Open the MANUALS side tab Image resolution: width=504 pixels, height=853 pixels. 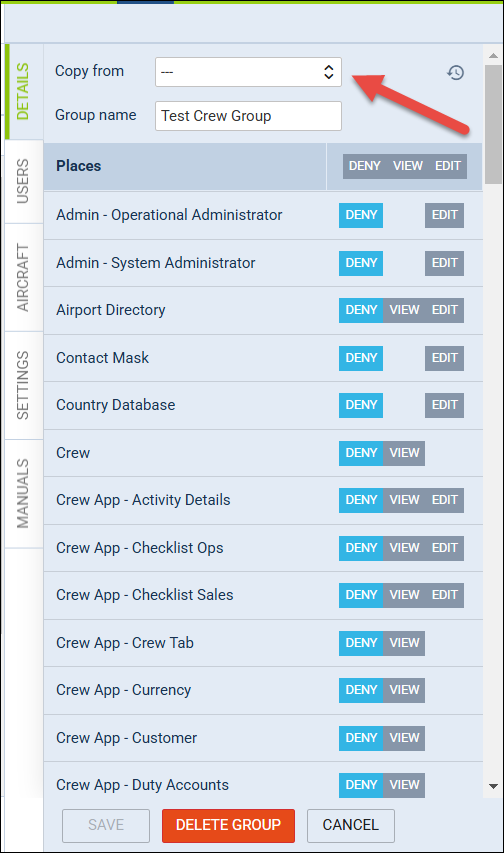pos(23,493)
